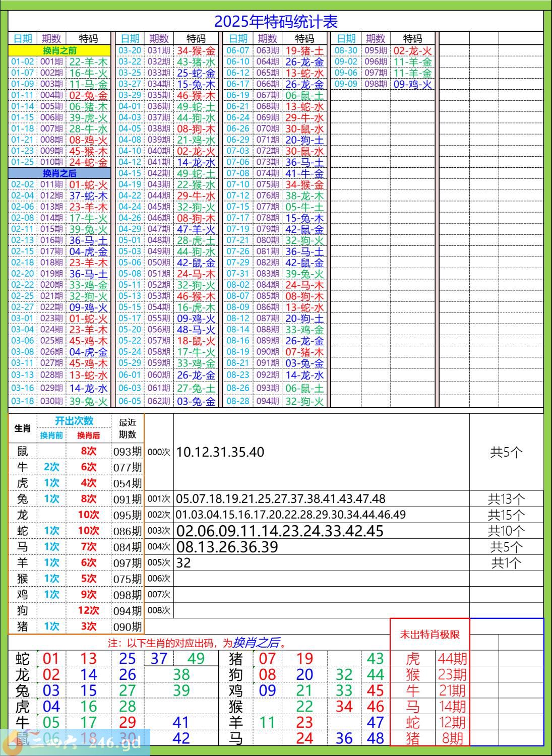Select the "23期" value beside 猴
This screenshot has height=756, width=552.
click(452, 674)
